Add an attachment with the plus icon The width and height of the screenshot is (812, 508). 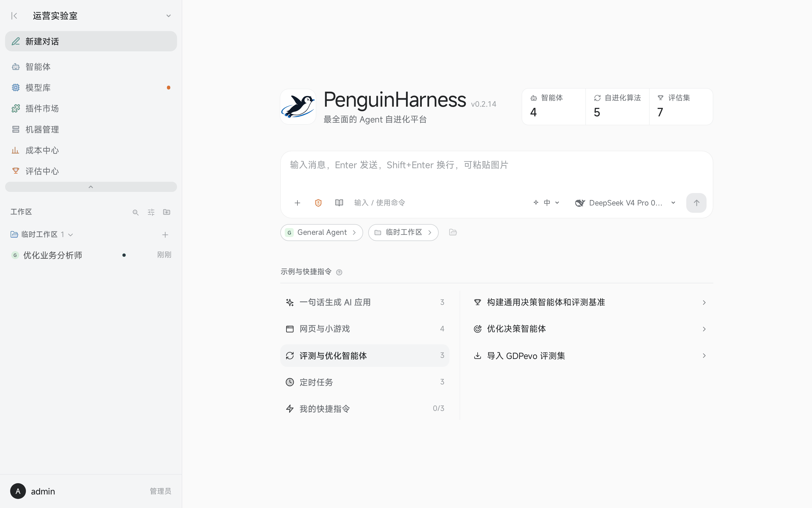tap(297, 203)
